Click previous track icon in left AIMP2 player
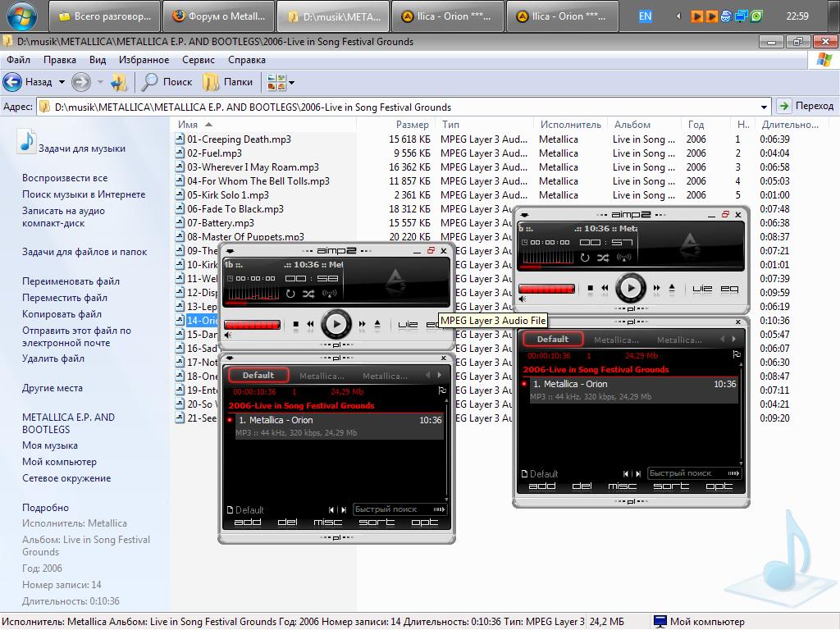This screenshot has height=630, width=840. [x=310, y=324]
